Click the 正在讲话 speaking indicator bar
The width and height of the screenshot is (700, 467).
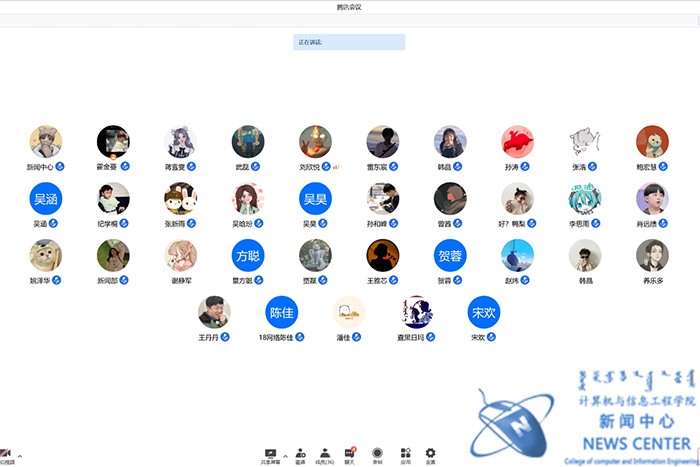[349, 42]
